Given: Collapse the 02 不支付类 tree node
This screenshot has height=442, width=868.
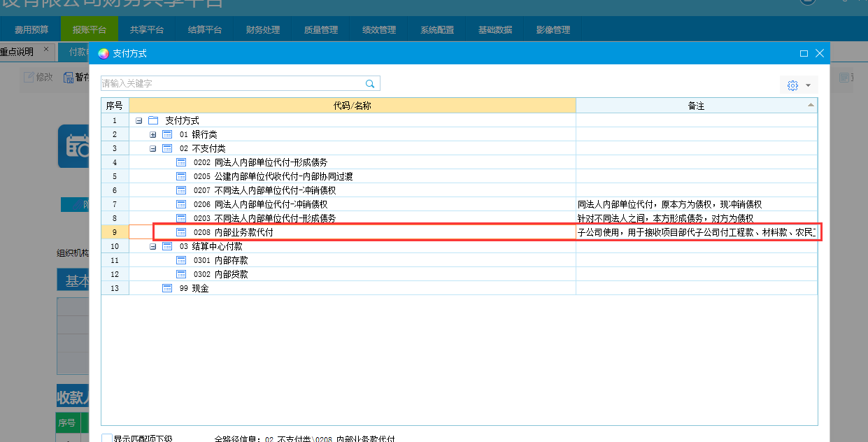Looking at the screenshot, I should pyautogui.click(x=153, y=148).
